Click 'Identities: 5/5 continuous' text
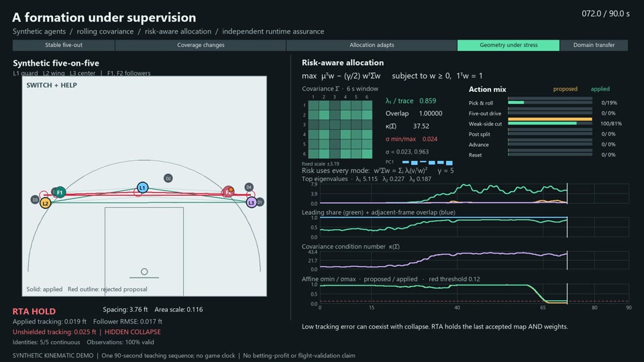 46,343
